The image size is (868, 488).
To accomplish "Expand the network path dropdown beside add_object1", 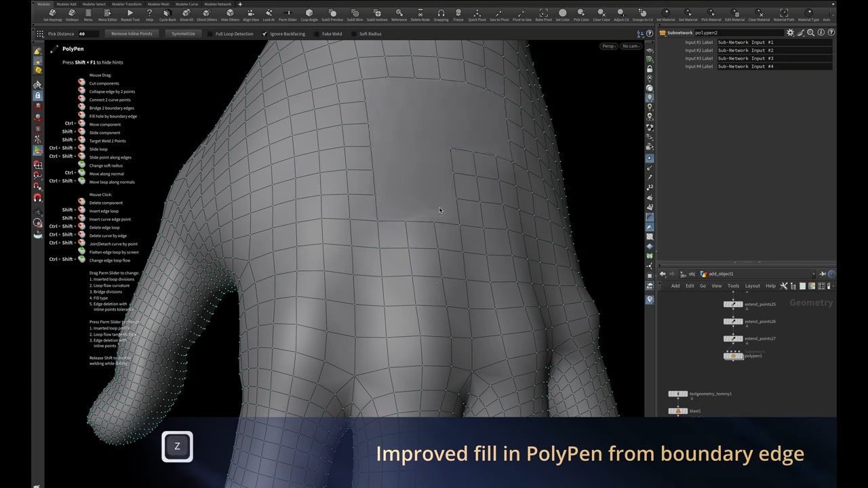I will click(813, 274).
